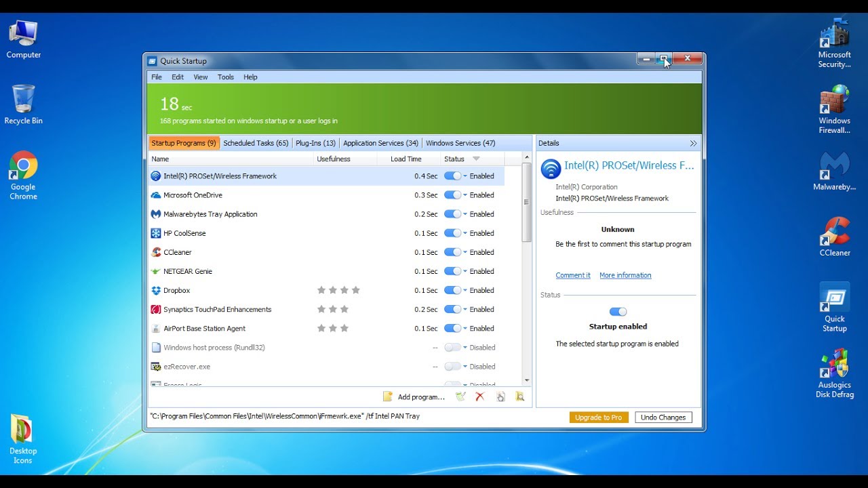
Task: Disable Malwarebytes Tray Application toggle
Action: point(452,214)
